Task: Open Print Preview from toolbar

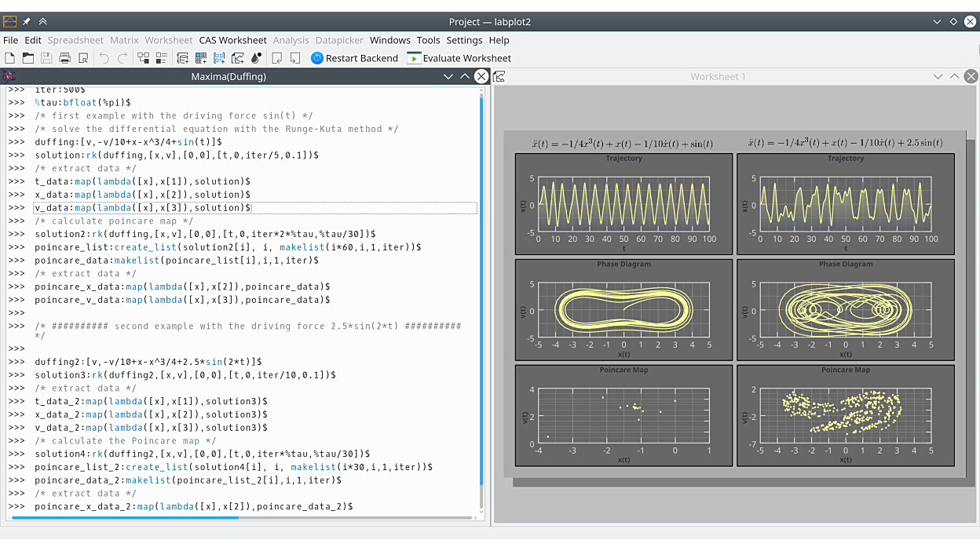Action: tap(82, 58)
